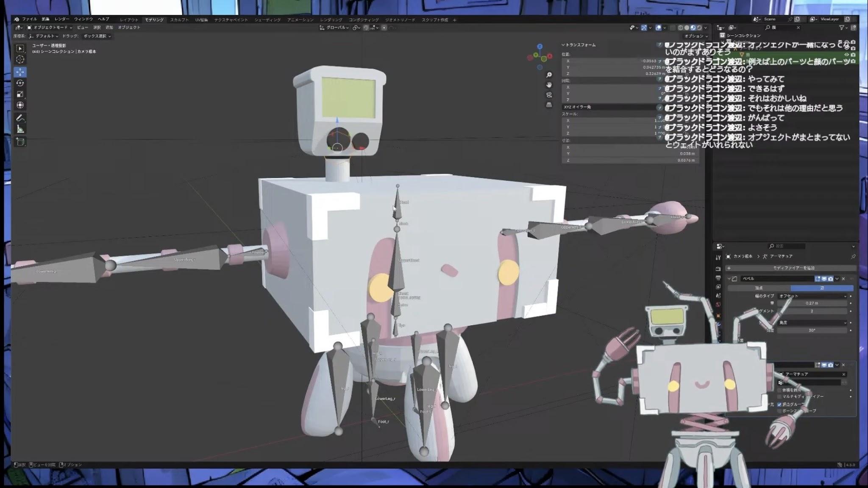Open the Tool properties tab icon
This screenshot has height=488, width=868.
(718, 258)
